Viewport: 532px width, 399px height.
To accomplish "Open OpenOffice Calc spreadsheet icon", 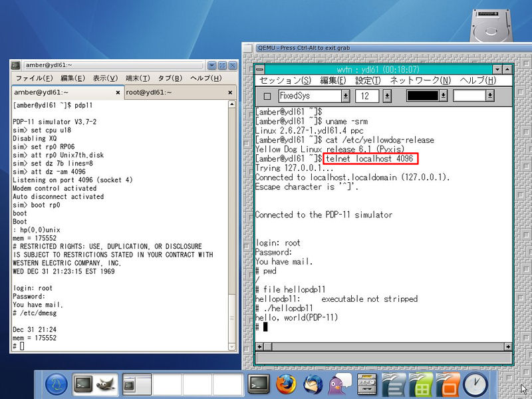I will 421,384.
